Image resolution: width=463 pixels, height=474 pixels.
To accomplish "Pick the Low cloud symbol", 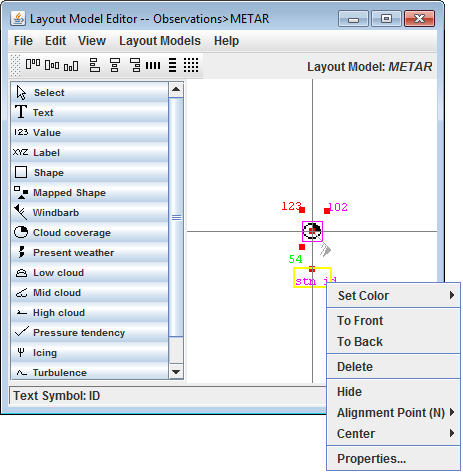I will coord(89,272).
